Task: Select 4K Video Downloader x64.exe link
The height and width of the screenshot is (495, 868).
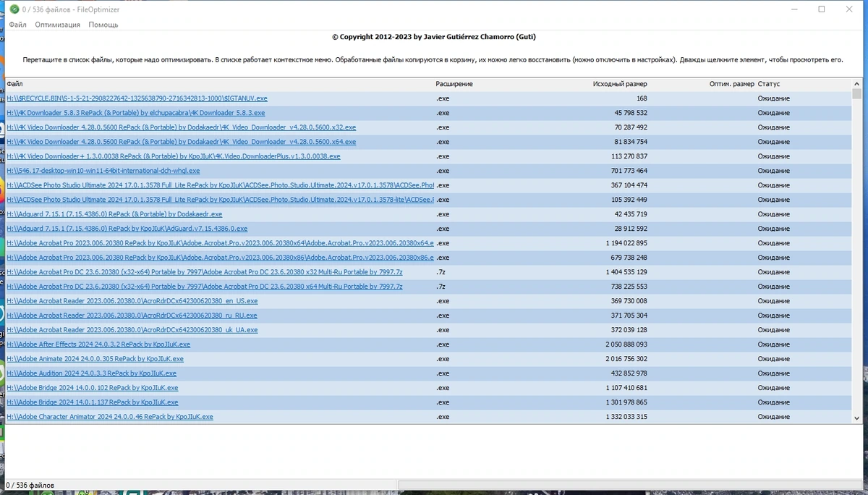Action: pos(181,142)
